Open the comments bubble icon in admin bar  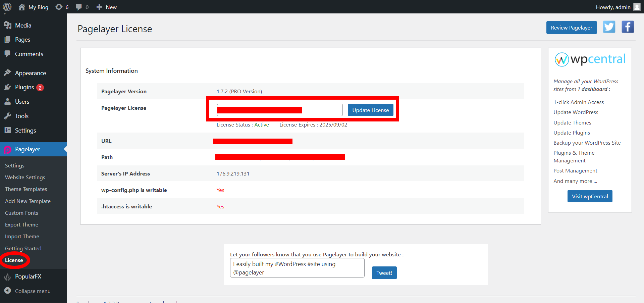pyautogui.click(x=79, y=7)
